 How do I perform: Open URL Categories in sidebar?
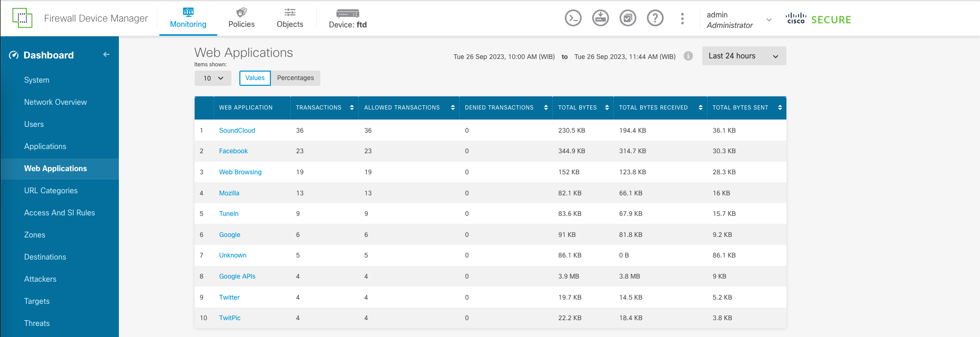pos(51,191)
